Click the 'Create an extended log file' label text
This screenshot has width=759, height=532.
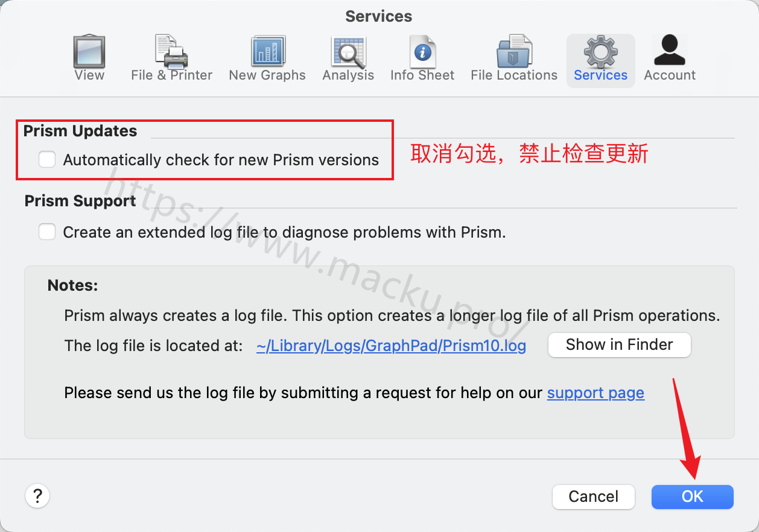point(284,232)
